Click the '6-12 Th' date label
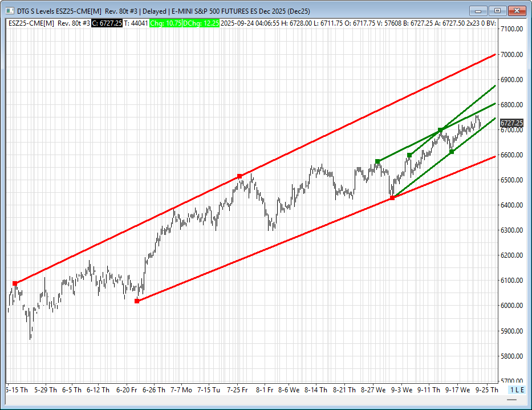 pyautogui.click(x=98, y=390)
